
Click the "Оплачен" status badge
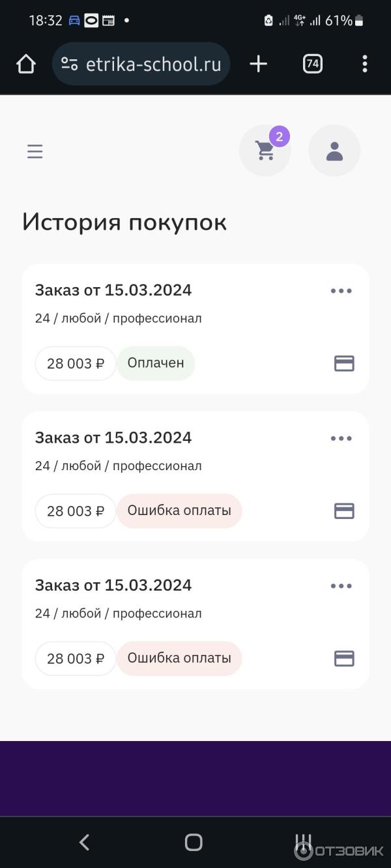click(156, 363)
